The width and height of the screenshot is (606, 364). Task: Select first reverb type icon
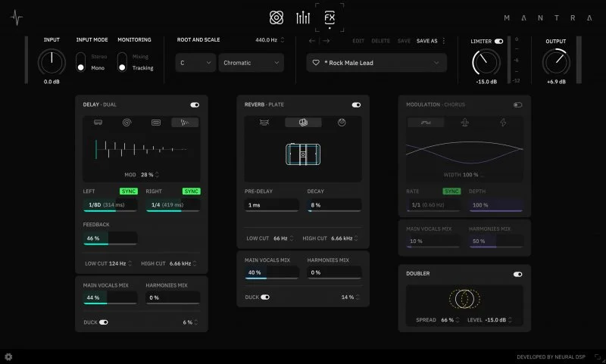(264, 123)
